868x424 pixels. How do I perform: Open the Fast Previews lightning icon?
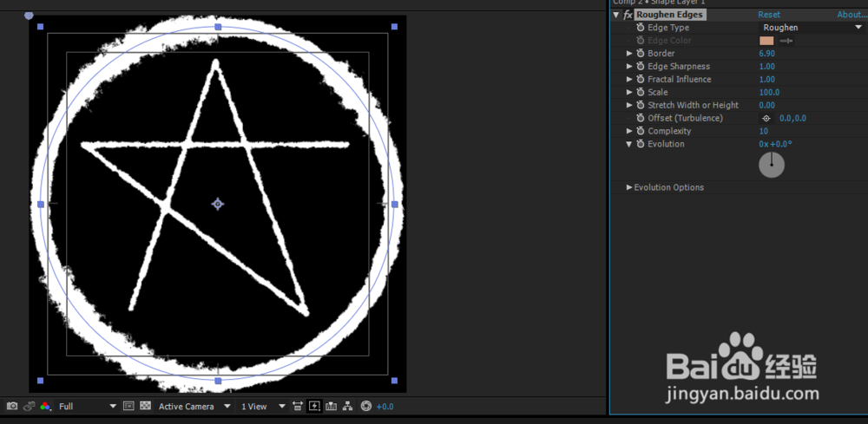coord(314,407)
